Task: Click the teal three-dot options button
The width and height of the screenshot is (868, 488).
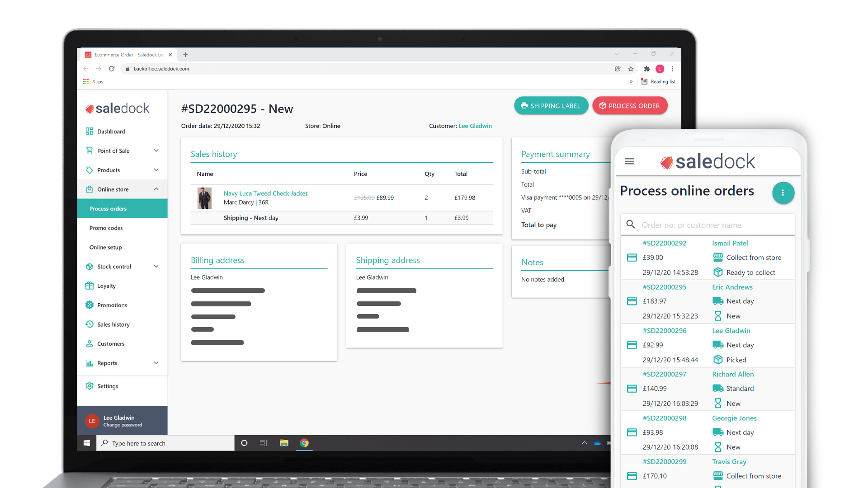Action: (783, 193)
